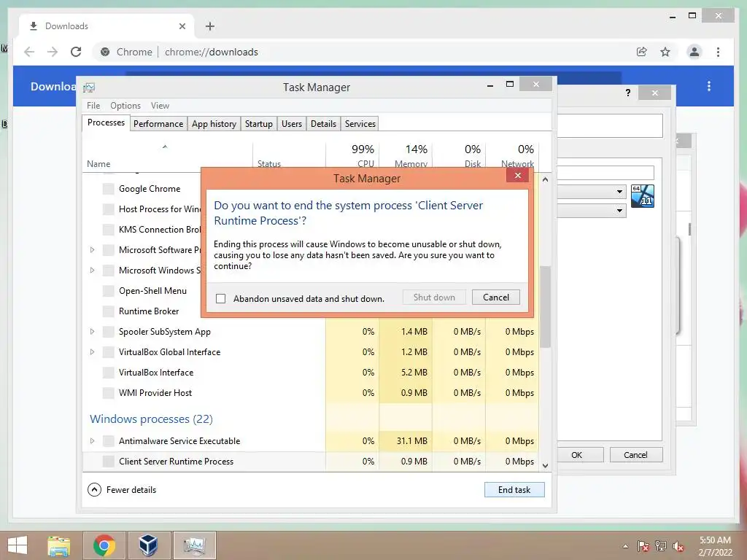Click the process list scrollbar up arrow
The width and height of the screenshot is (747, 560).
(546, 180)
